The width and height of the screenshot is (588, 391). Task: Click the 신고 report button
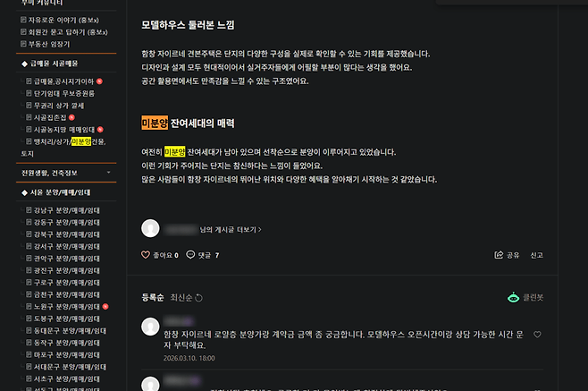tap(537, 255)
